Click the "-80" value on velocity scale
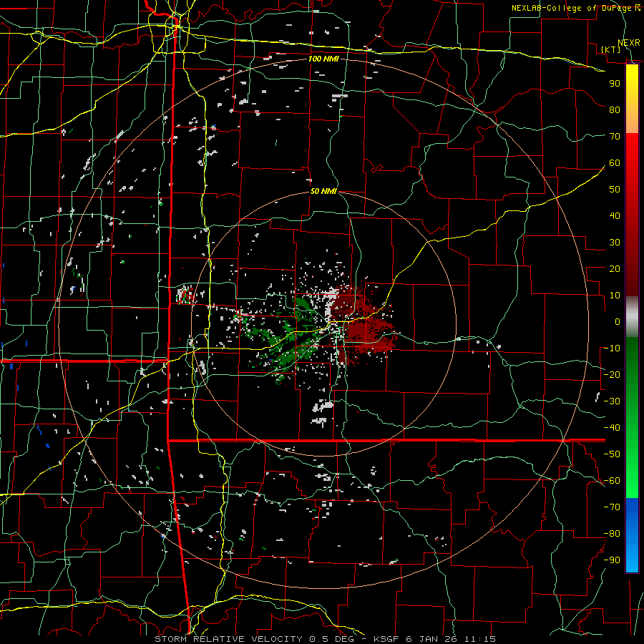The image size is (644, 644). click(x=612, y=534)
